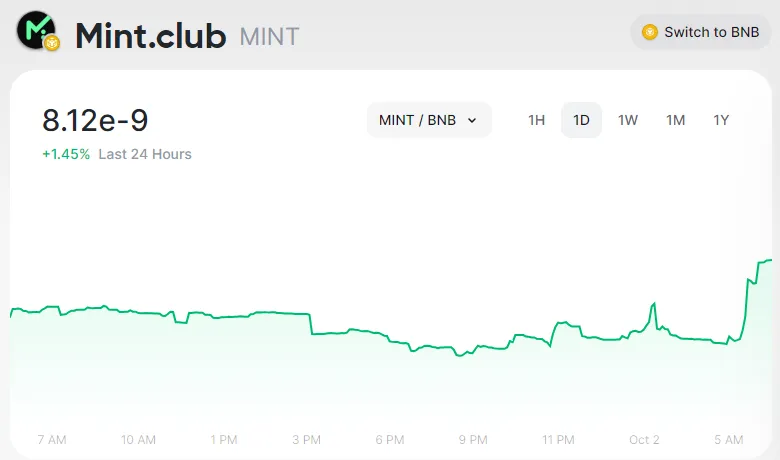Click the BNB coin icon in the switch button

click(650, 32)
